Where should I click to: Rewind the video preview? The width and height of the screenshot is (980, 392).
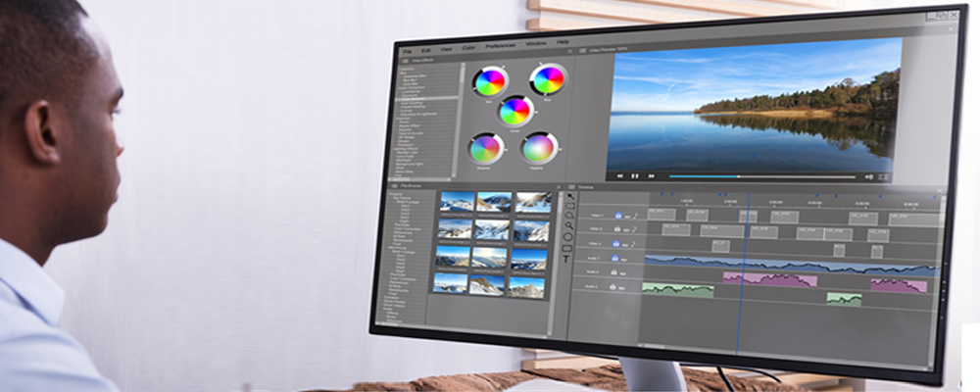tap(619, 175)
